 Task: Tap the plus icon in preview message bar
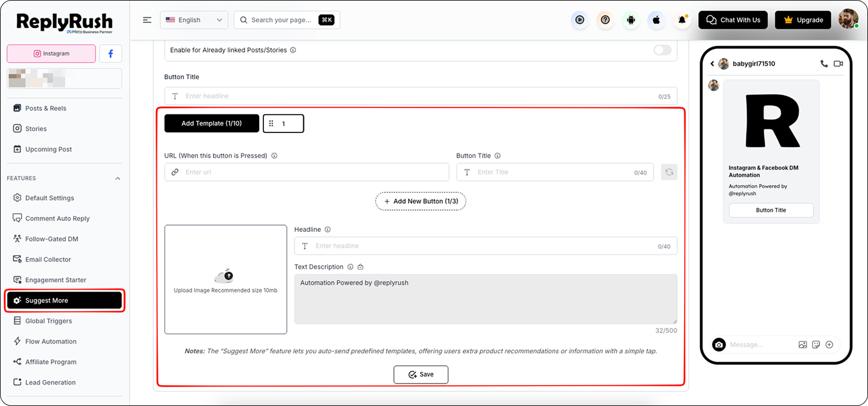829,345
